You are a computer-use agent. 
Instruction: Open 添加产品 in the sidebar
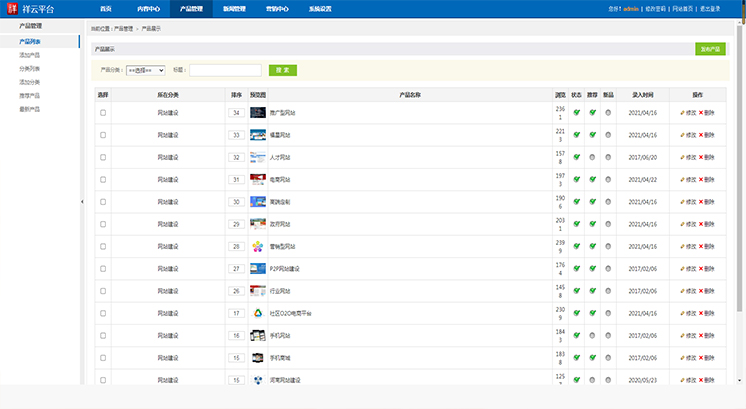[x=30, y=56]
